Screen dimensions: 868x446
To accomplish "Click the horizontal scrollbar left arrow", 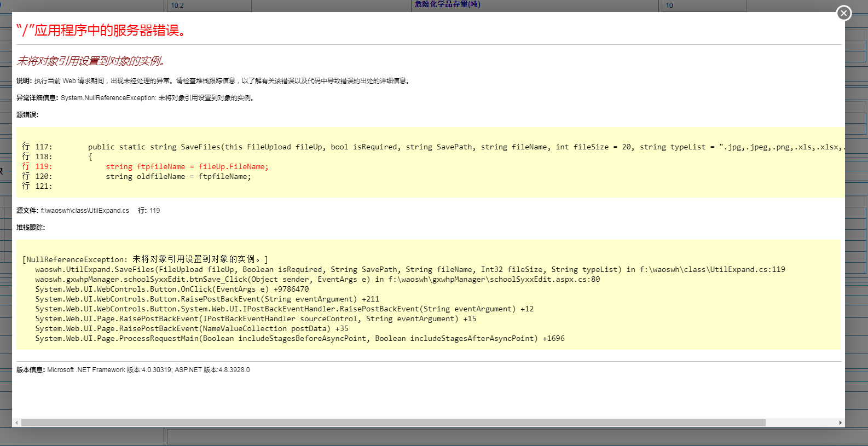I will pos(16,422).
